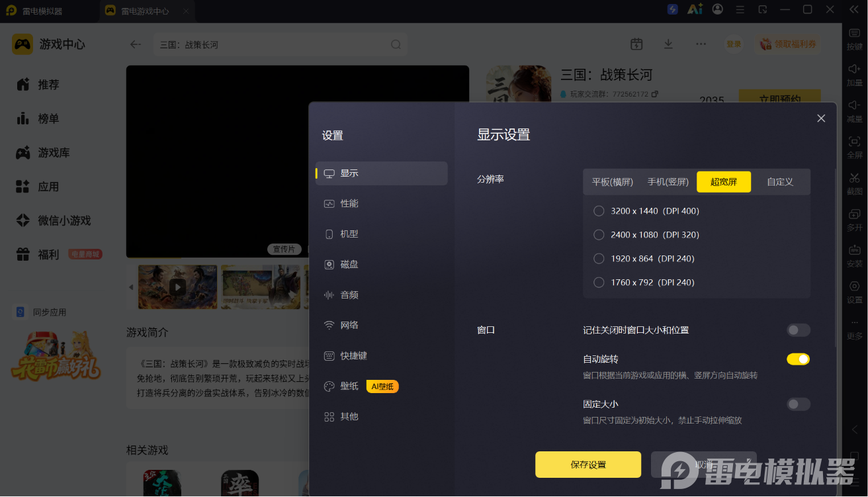This screenshot has height=497, width=868.
Task: Turn off the 自动旋转 auto-rotate toggle
Action: [799, 359]
